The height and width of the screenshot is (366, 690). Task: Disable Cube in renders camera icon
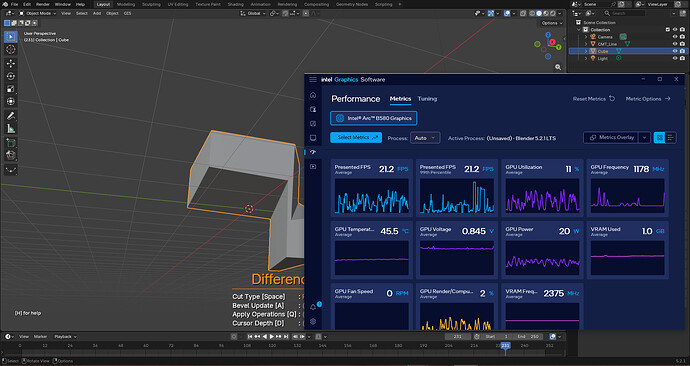(x=682, y=51)
